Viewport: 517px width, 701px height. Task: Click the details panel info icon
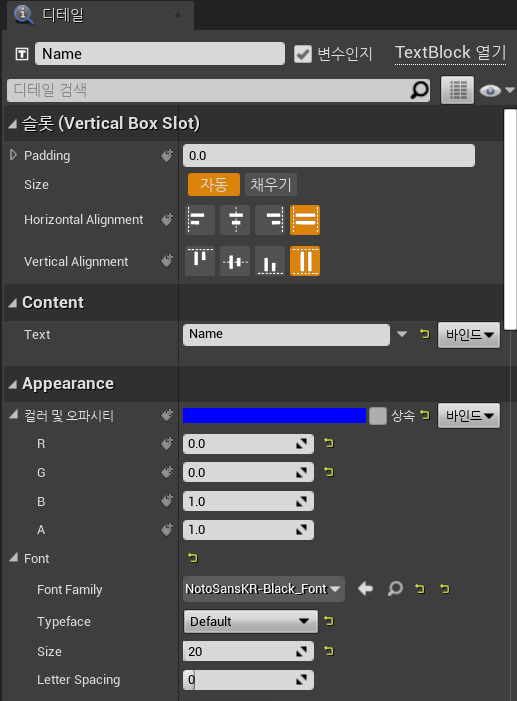coord(23,14)
